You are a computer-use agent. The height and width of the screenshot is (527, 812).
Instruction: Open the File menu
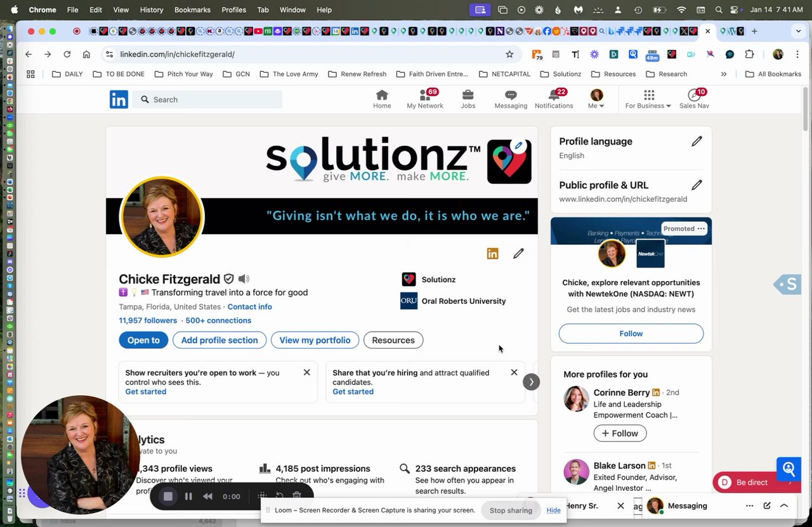tap(73, 10)
